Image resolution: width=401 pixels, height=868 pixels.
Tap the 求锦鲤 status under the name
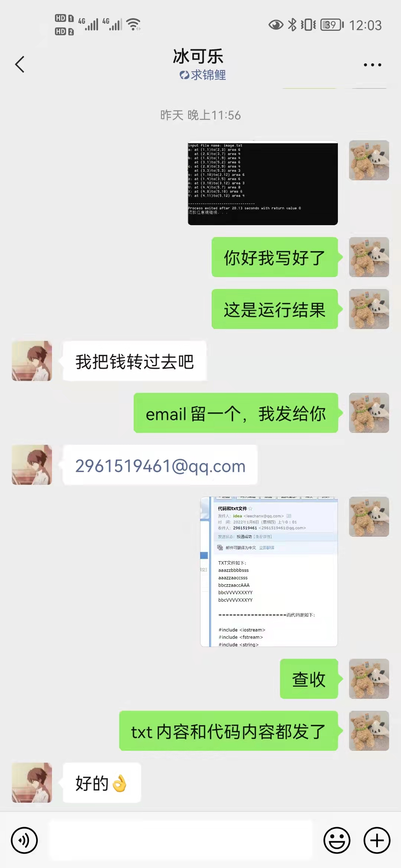[203, 75]
